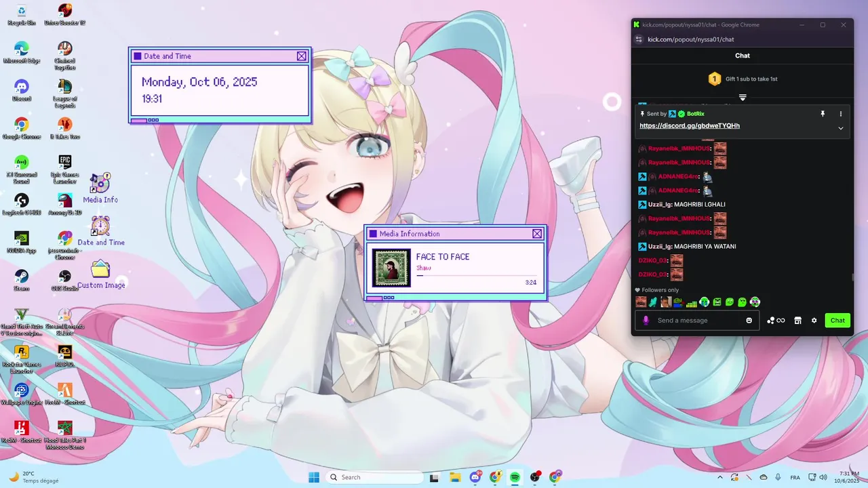Click the Kick chat scrollbar

coord(852,277)
